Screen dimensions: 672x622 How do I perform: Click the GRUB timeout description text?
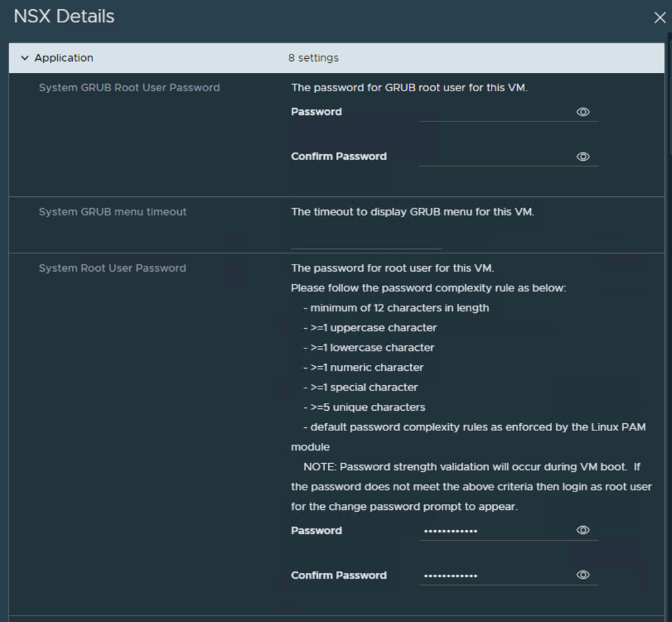pyautogui.click(x=412, y=212)
